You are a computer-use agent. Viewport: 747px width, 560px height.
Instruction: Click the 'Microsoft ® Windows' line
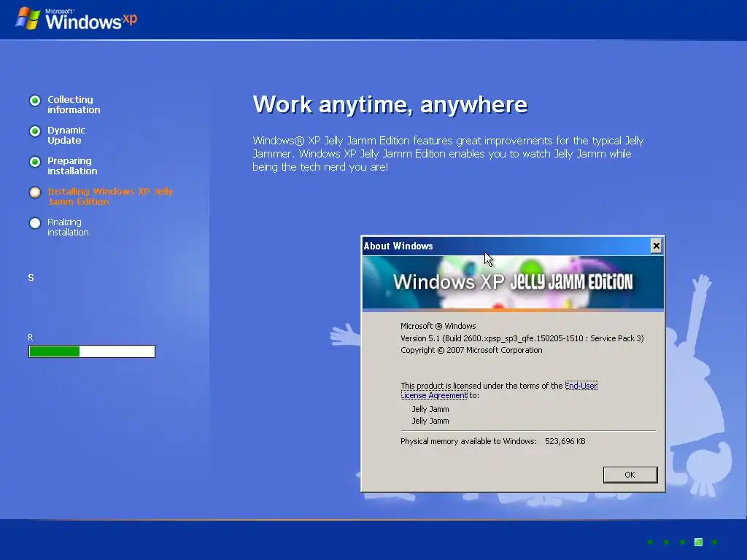[x=438, y=326]
